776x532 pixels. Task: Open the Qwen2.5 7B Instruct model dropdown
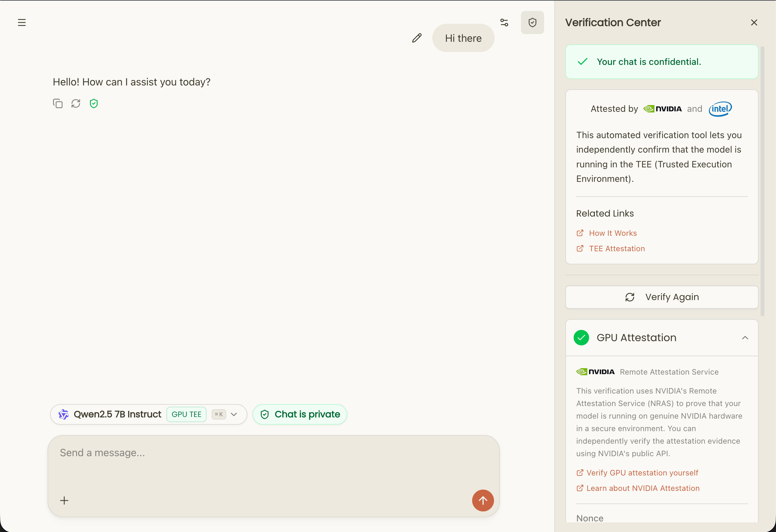point(234,414)
